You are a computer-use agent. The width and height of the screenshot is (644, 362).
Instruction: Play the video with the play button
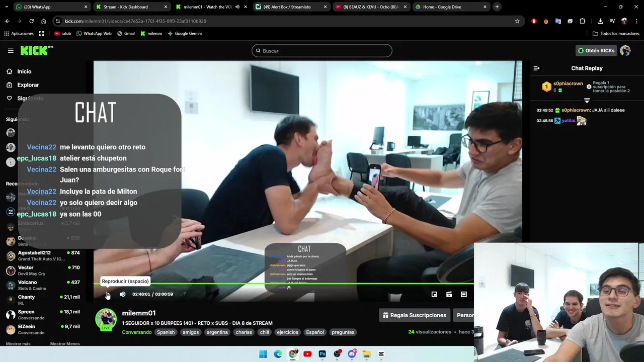[108, 295]
